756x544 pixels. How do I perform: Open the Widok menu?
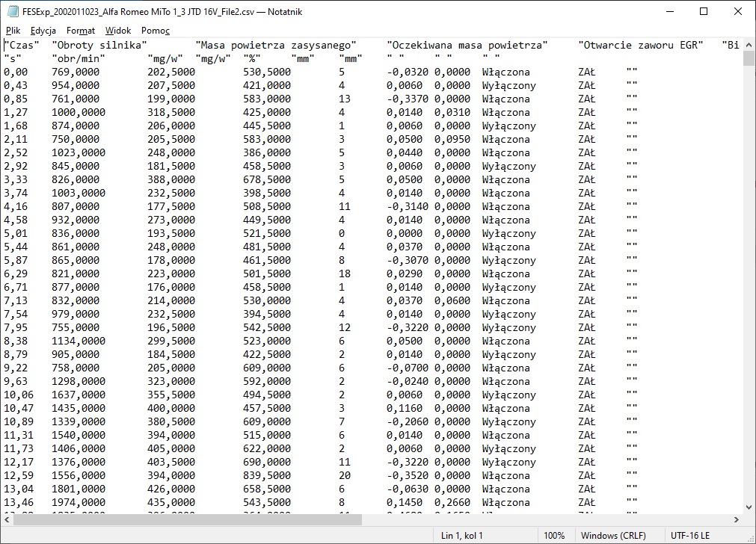coord(118,31)
